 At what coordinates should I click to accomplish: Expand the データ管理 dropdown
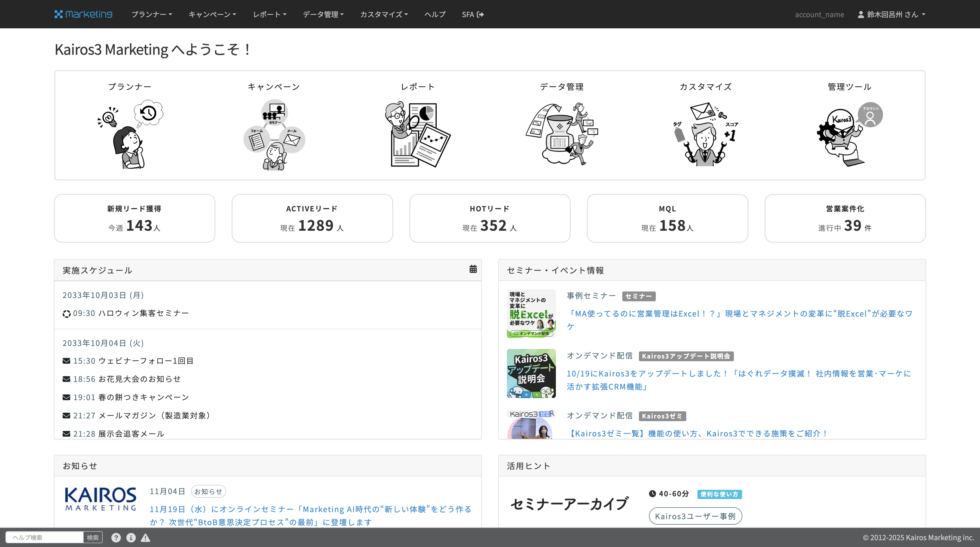pyautogui.click(x=323, y=14)
